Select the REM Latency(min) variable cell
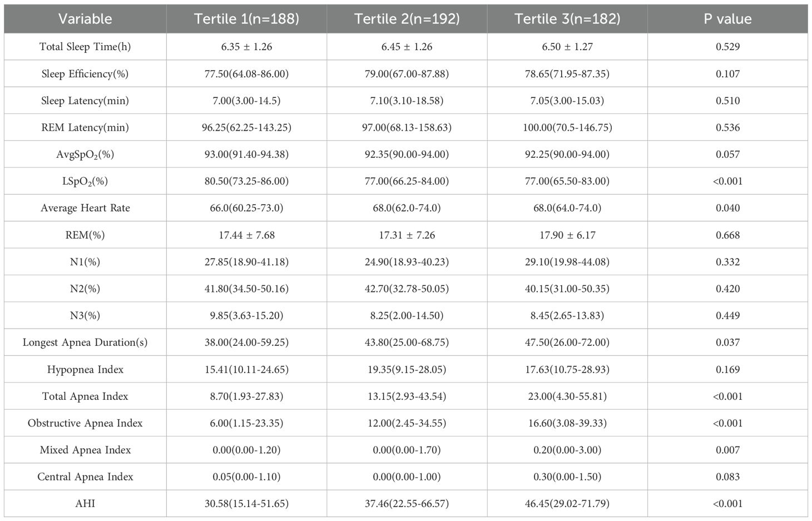This screenshot has height=521, width=812. point(85,127)
